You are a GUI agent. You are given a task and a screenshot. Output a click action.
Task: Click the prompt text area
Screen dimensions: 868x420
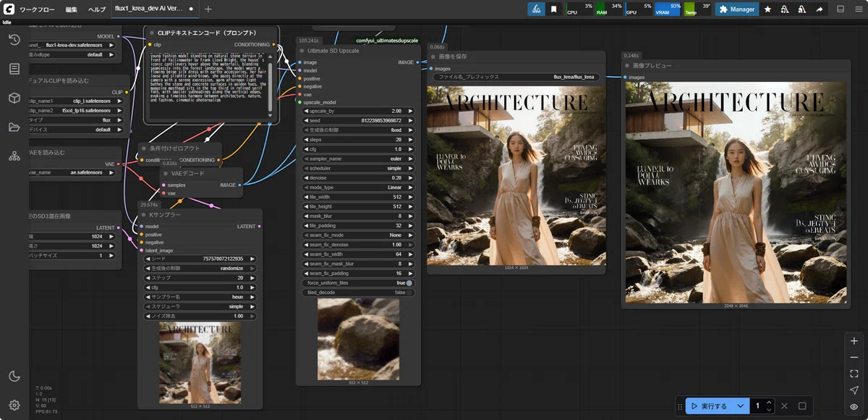[x=210, y=85]
